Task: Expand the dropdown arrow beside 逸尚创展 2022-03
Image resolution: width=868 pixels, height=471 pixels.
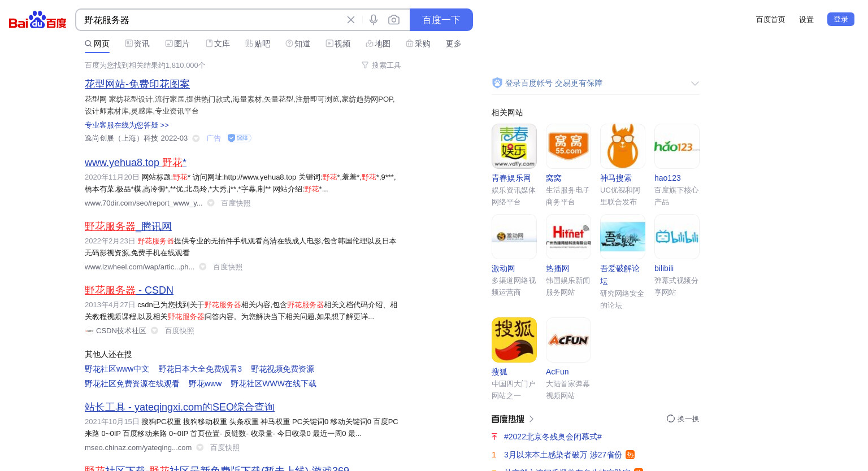Action: pos(196,138)
